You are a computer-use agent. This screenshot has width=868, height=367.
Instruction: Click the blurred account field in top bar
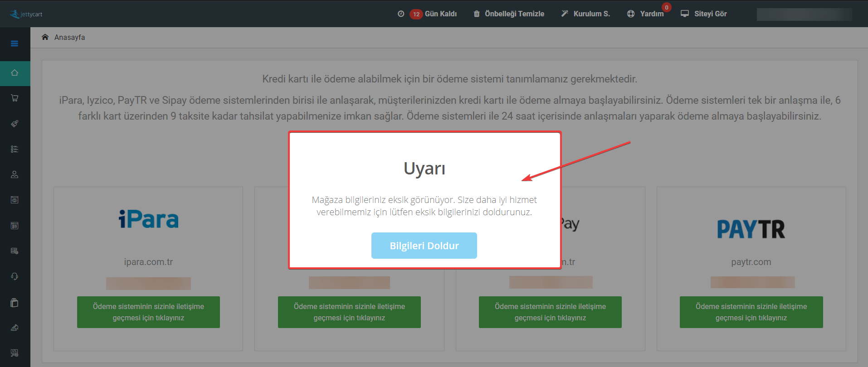[x=804, y=14]
